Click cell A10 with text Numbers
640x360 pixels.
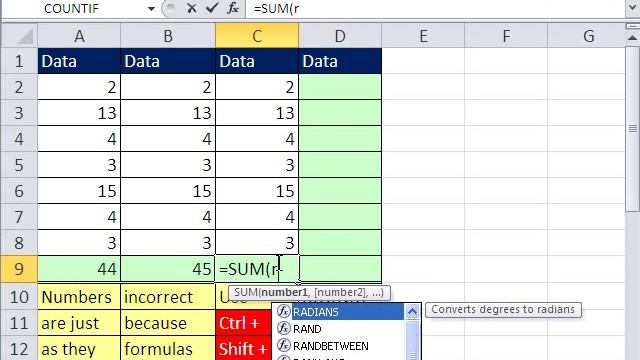79,297
